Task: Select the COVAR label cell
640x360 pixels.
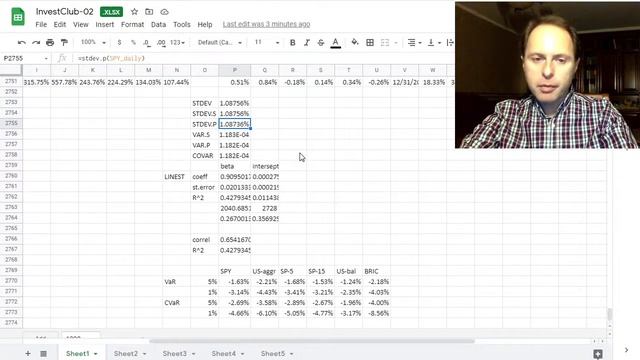Action: pyautogui.click(x=204, y=156)
